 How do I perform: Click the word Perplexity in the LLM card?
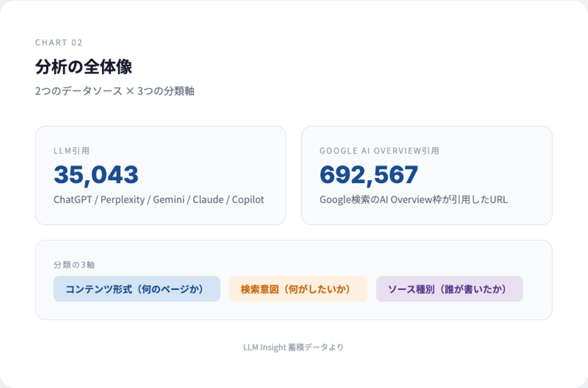[x=122, y=200]
